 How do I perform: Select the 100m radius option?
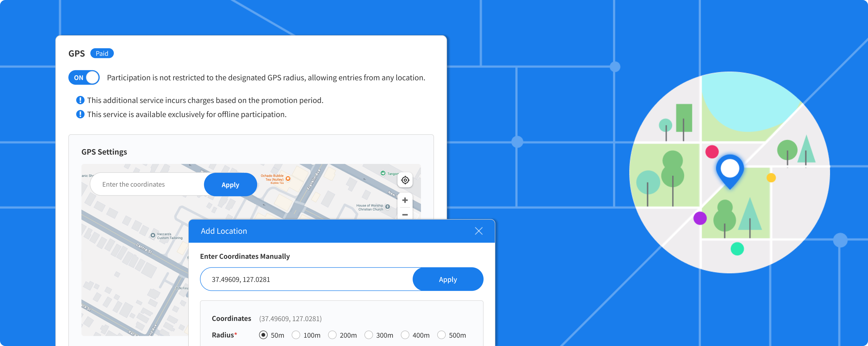click(296, 335)
